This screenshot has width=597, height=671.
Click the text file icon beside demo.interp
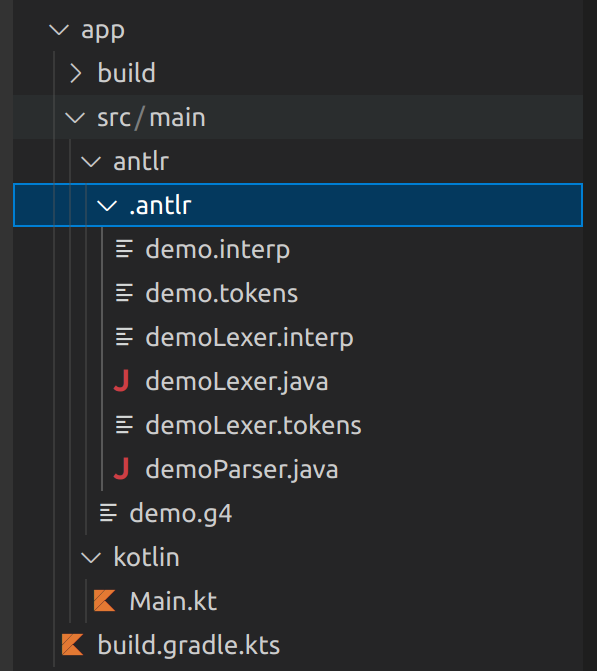(x=124, y=249)
